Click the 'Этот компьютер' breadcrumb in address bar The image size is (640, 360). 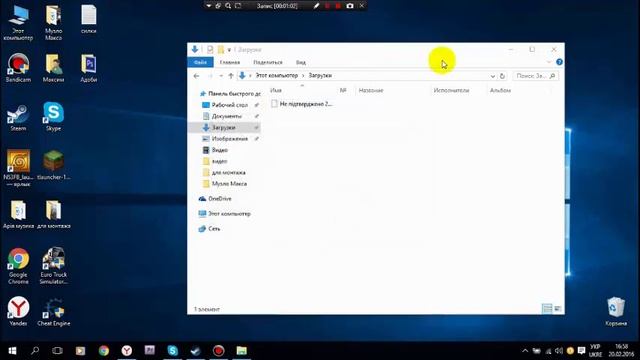[x=277, y=76]
